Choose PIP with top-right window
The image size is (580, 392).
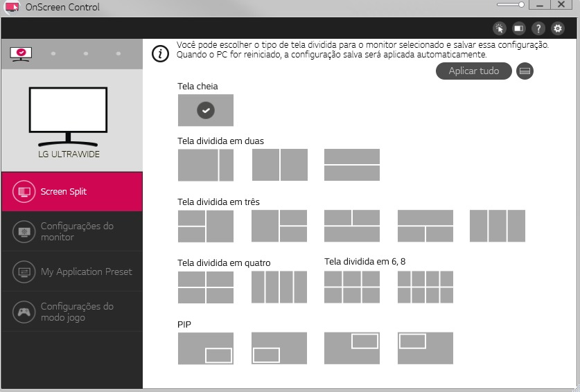coord(352,348)
